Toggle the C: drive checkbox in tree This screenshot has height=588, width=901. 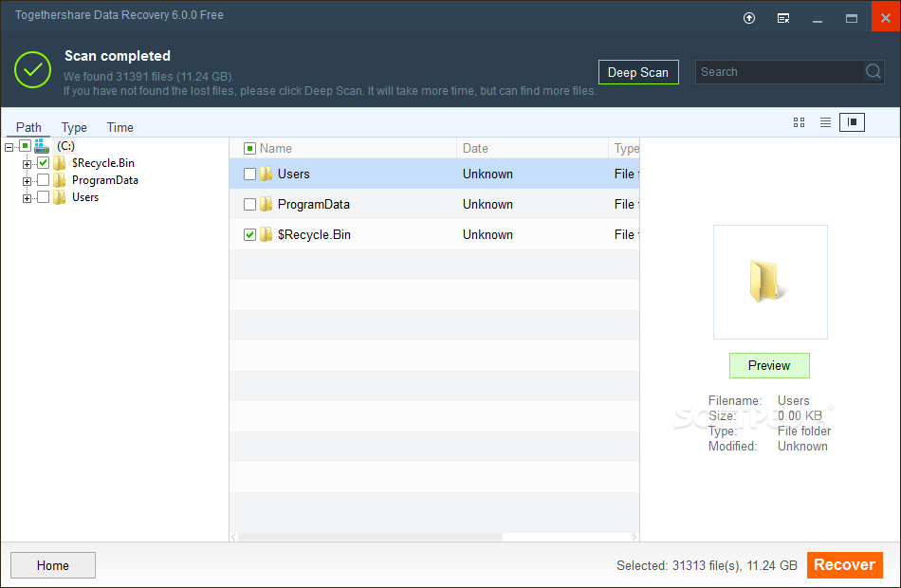click(x=25, y=145)
